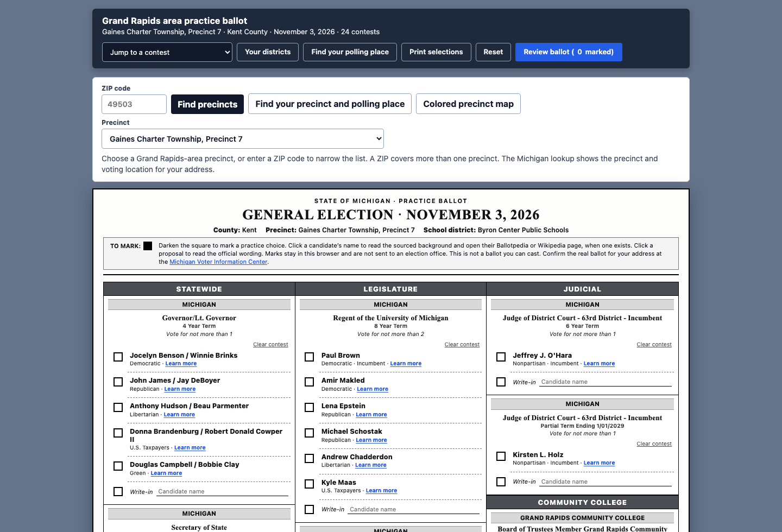The width and height of the screenshot is (782, 532).
Task: Tick the Governor write-in checkbox
Action: tap(118, 492)
